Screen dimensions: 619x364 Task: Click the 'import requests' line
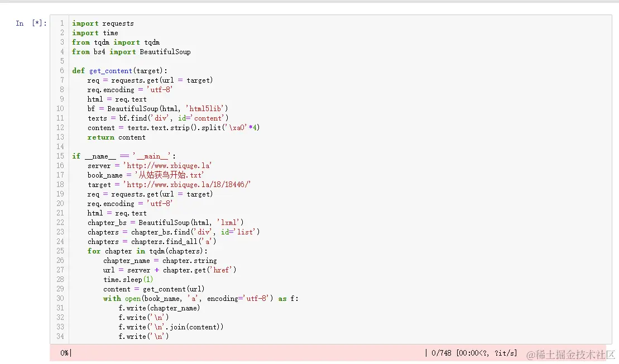coord(103,23)
